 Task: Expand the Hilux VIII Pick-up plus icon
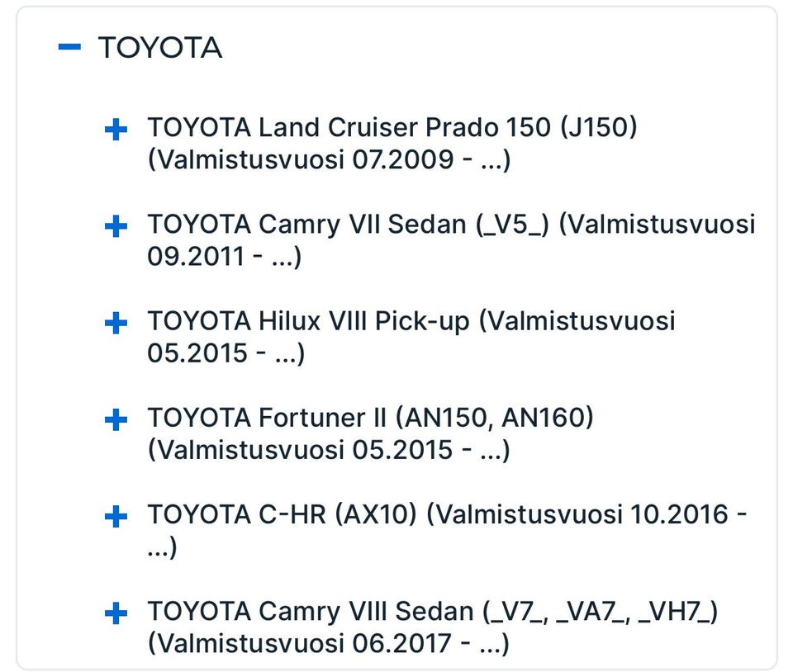tap(116, 323)
